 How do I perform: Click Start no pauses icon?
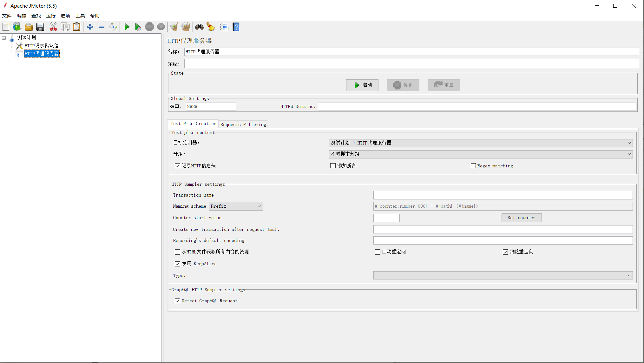tap(138, 27)
